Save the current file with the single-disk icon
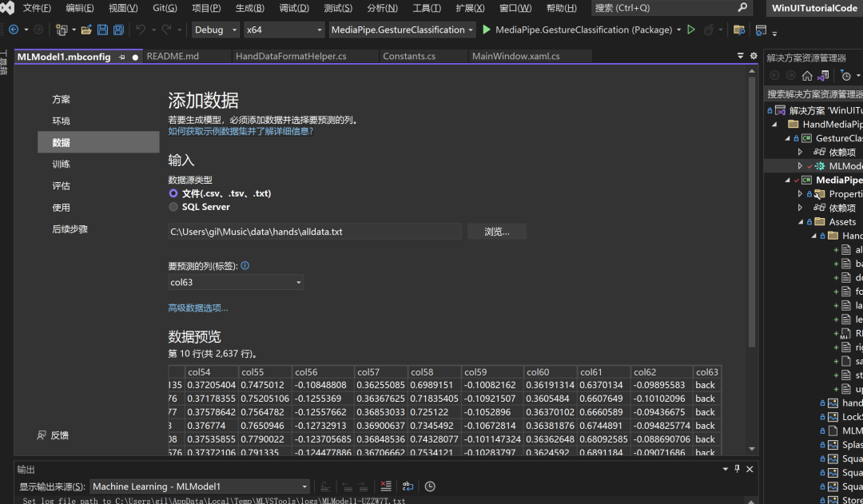The height and width of the screenshot is (504, 863). point(102,30)
